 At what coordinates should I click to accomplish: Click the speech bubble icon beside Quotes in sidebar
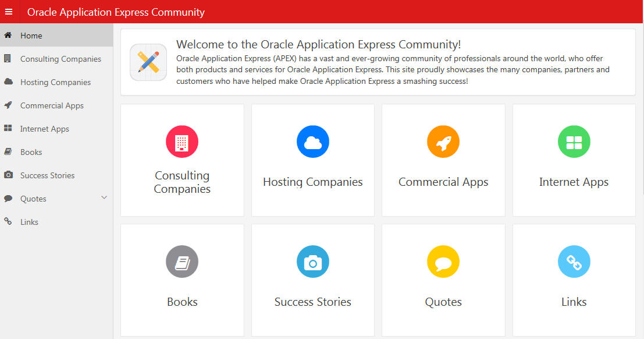click(x=8, y=198)
